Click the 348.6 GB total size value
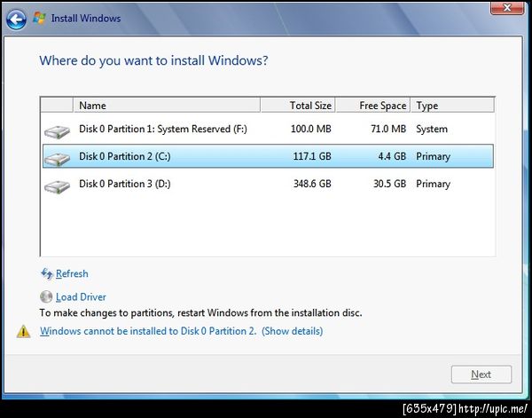This screenshot has height=418, width=532. (x=312, y=184)
